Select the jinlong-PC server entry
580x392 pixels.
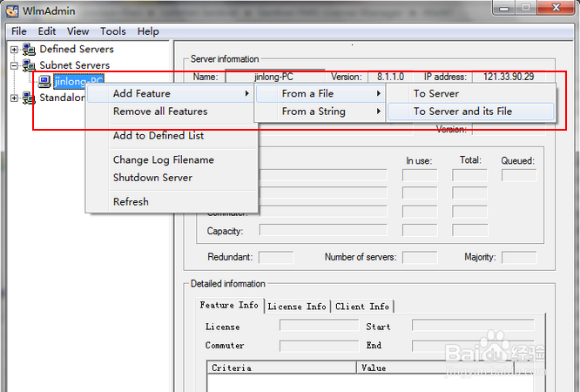pos(78,81)
